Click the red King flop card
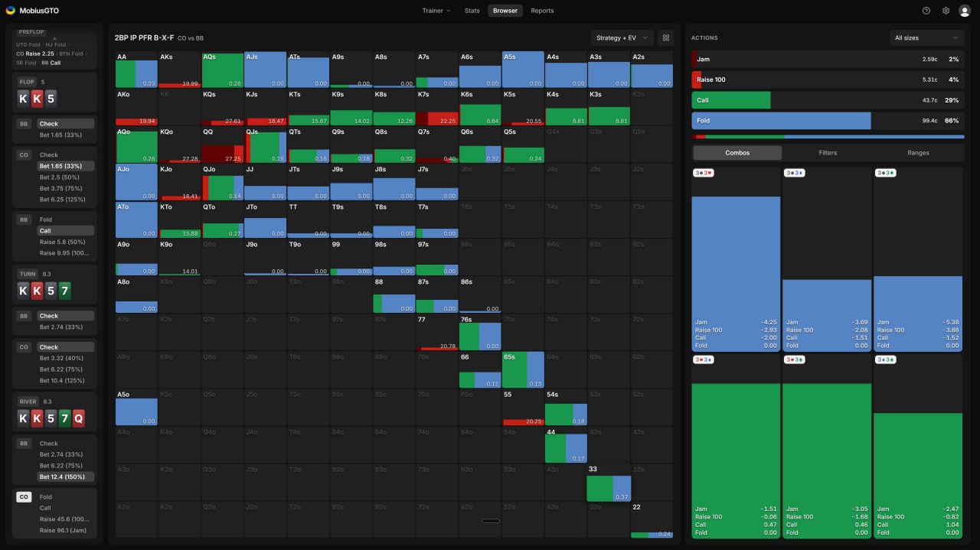Screen dimensions: 980x550 37,99
